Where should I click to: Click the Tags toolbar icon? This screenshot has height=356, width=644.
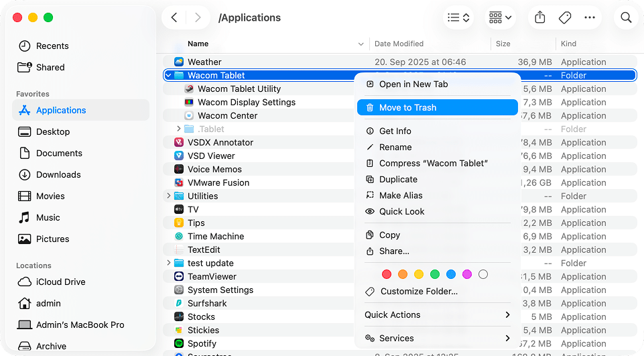565,17
